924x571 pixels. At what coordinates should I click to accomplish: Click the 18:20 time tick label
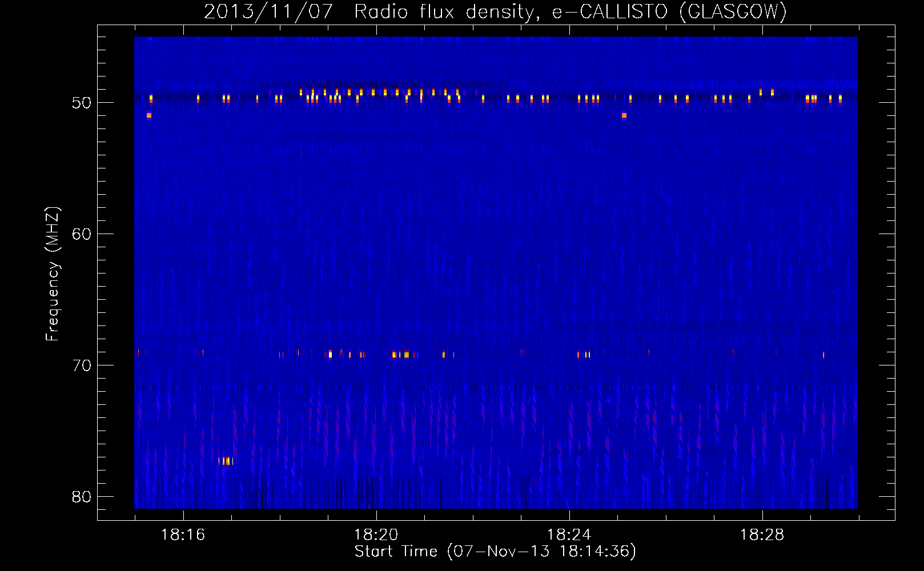(376, 535)
